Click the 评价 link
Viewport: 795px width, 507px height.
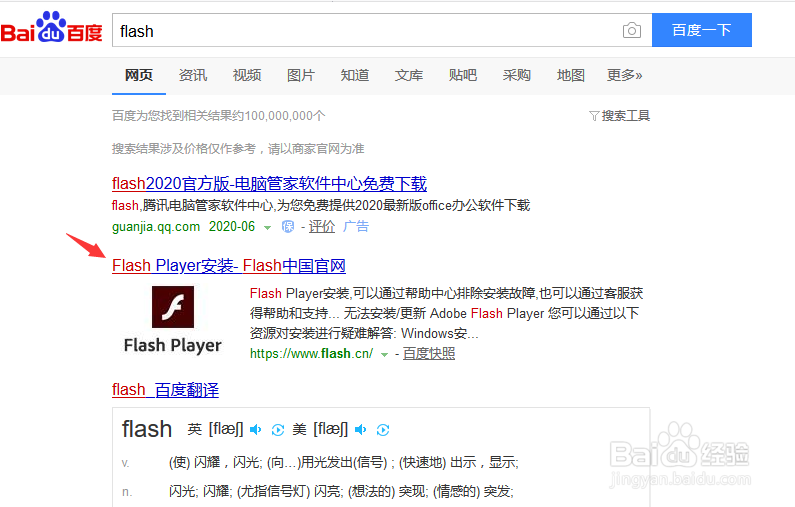click(322, 227)
